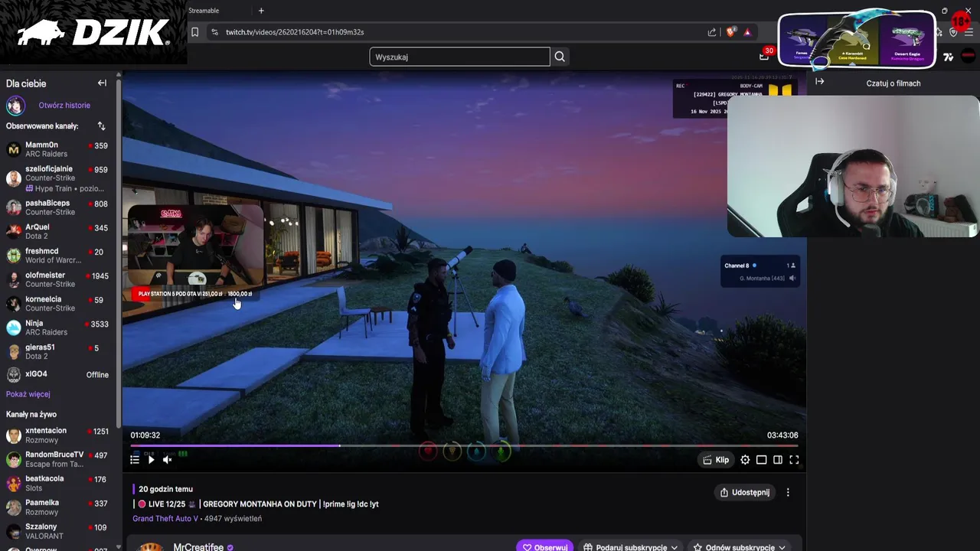This screenshot has height=551, width=980.
Task: Collapse the Czatuj o filmach chat panel
Action: (x=820, y=81)
